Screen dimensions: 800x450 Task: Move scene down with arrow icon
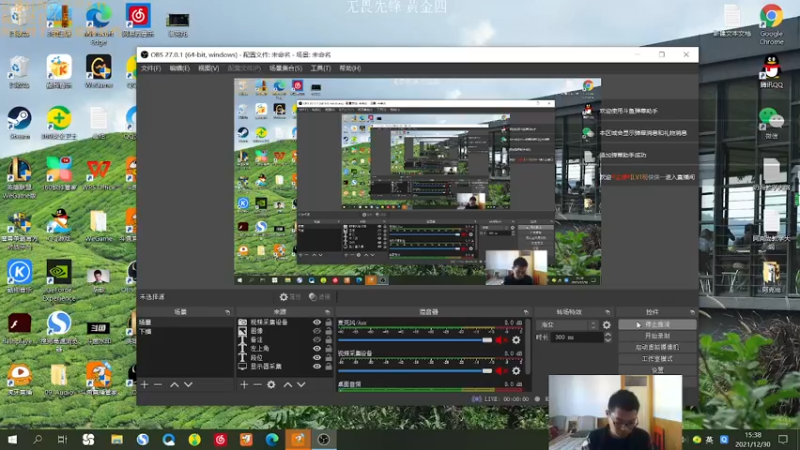tap(188, 384)
